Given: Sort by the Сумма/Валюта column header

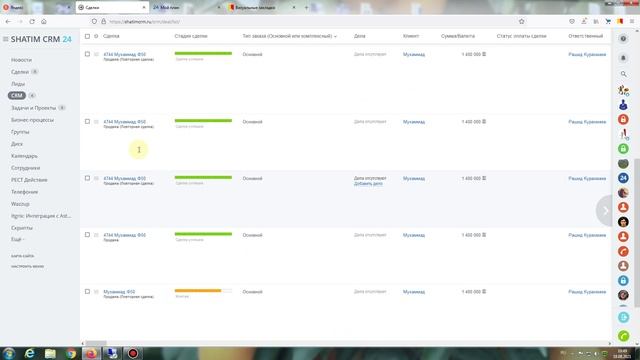Looking at the screenshot, I should (458, 36).
